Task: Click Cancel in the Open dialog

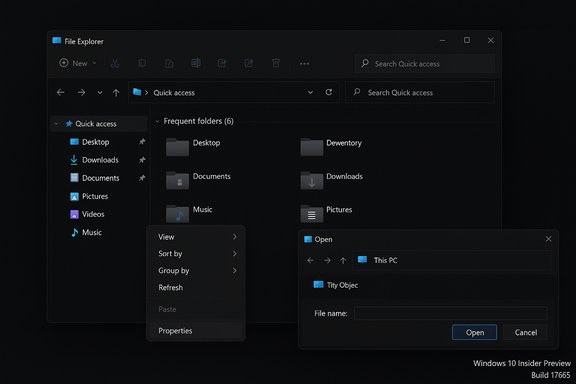Action: pos(525,332)
